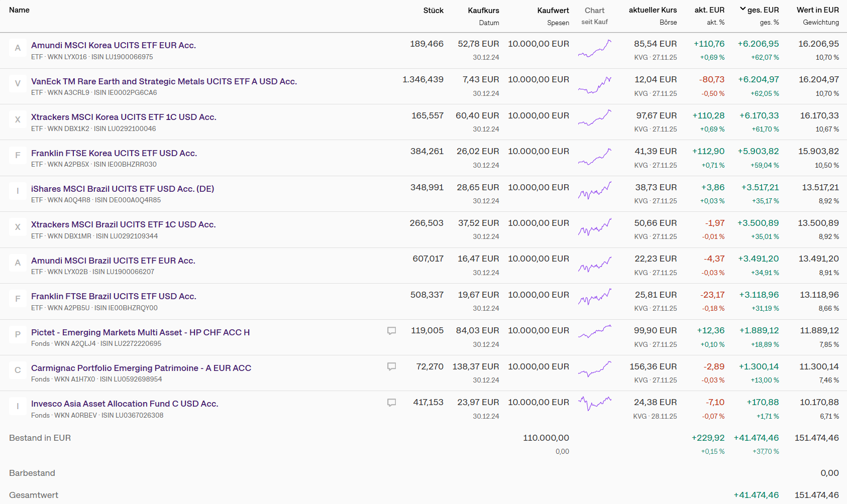
Task: Sort by Kaufkurs column header
Action: click(483, 11)
